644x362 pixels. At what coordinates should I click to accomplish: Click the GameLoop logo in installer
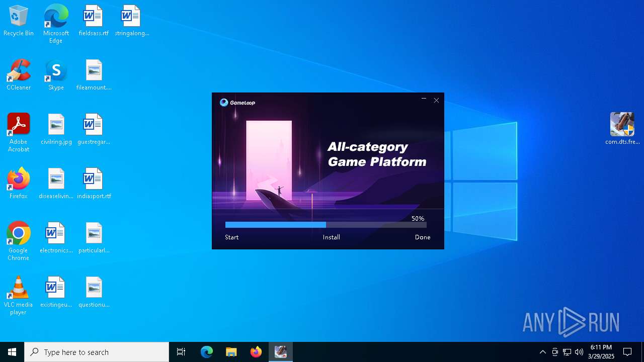click(x=237, y=103)
